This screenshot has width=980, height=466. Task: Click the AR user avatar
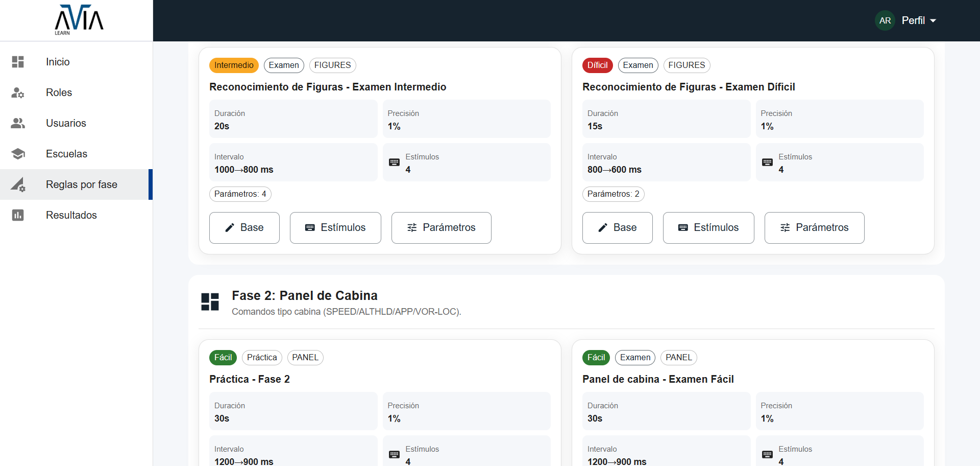click(x=885, y=20)
